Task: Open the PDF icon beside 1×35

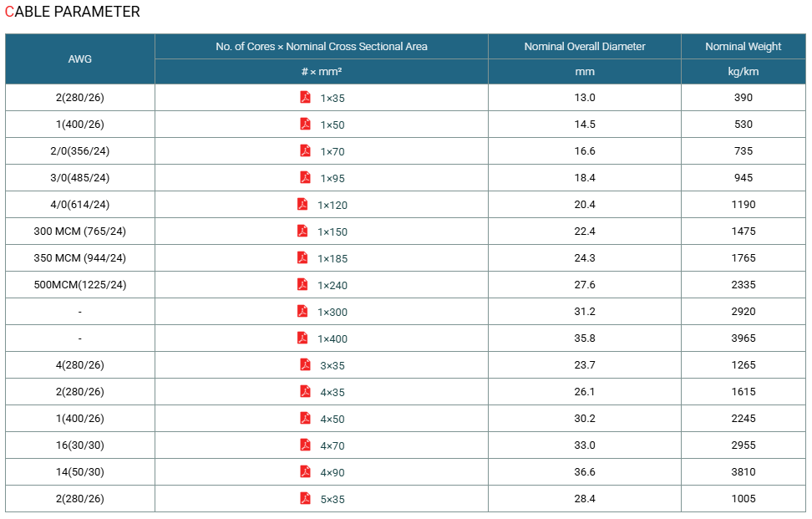Action: coord(305,97)
